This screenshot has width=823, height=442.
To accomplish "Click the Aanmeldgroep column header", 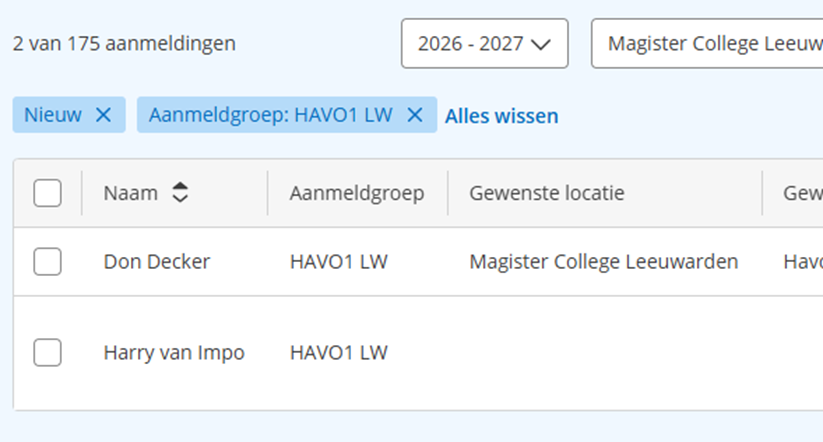I will click(357, 193).
